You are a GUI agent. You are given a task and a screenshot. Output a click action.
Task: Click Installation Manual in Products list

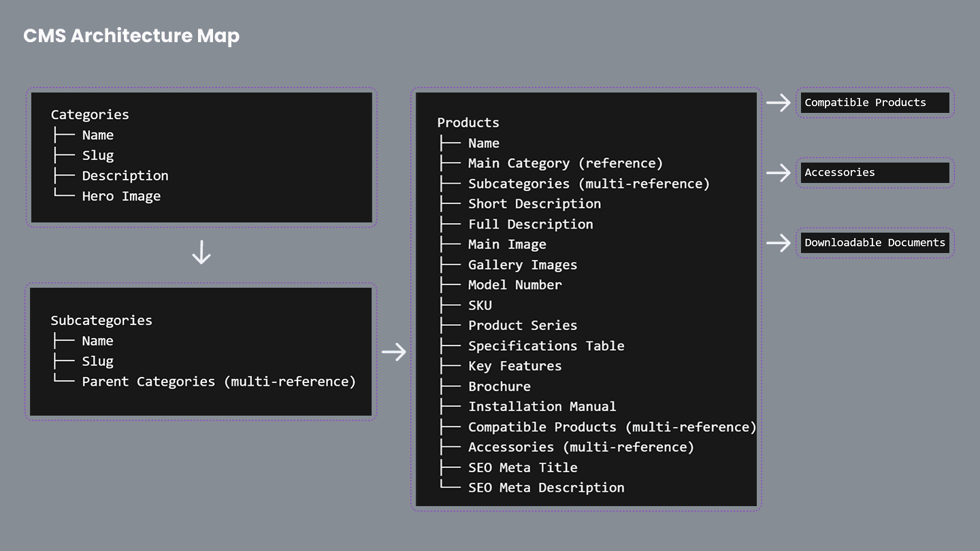pyautogui.click(x=542, y=407)
